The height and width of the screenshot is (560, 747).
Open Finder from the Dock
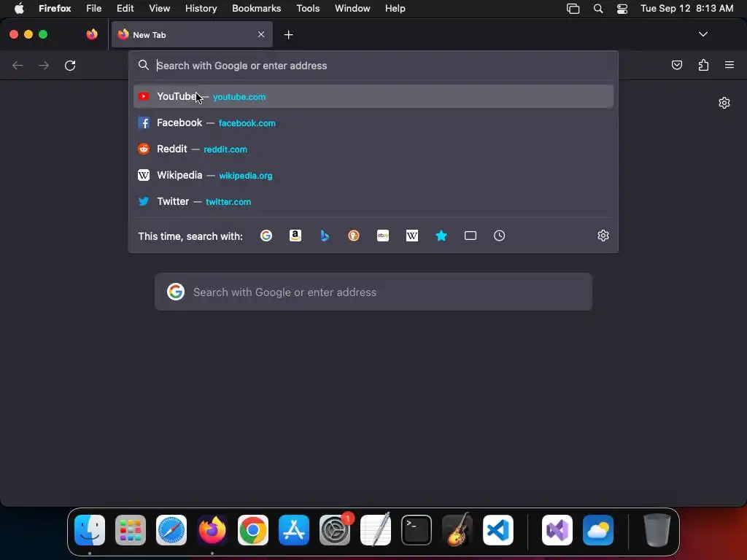(x=90, y=530)
